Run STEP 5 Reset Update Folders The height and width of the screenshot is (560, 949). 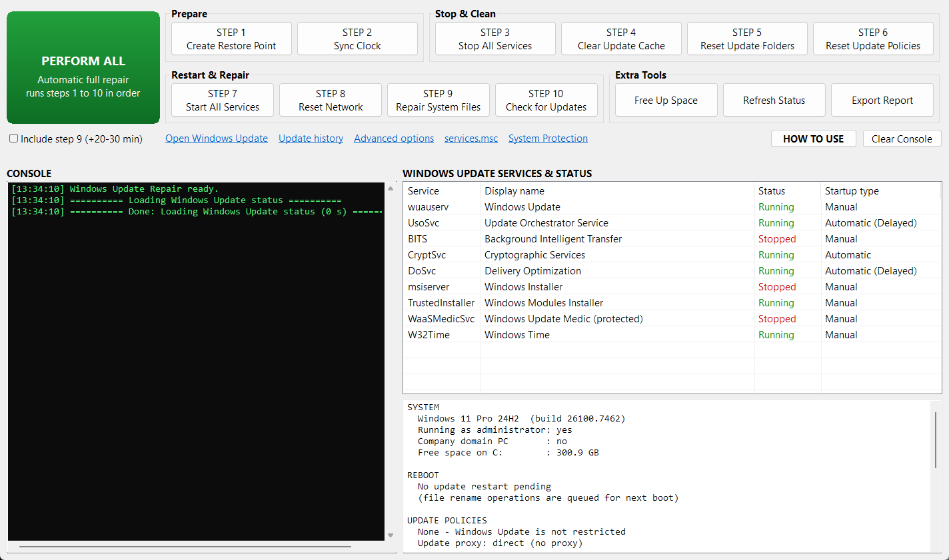pyautogui.click(x=747, y=39)
